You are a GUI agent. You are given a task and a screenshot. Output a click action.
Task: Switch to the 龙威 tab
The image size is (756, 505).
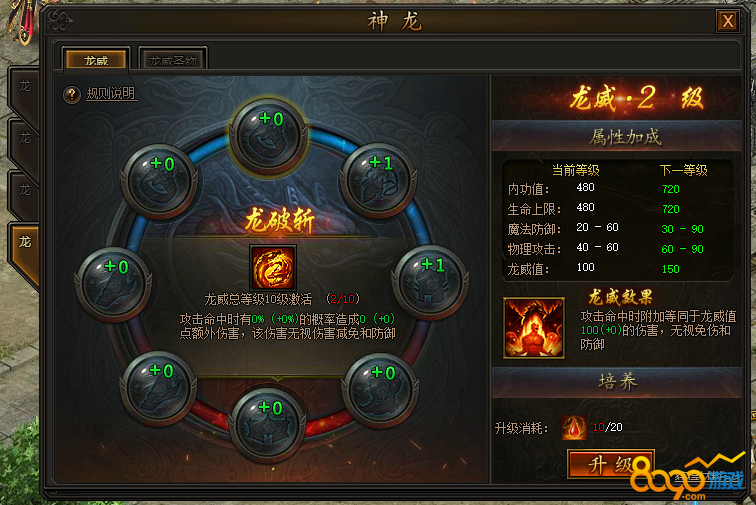coord(96,60)
